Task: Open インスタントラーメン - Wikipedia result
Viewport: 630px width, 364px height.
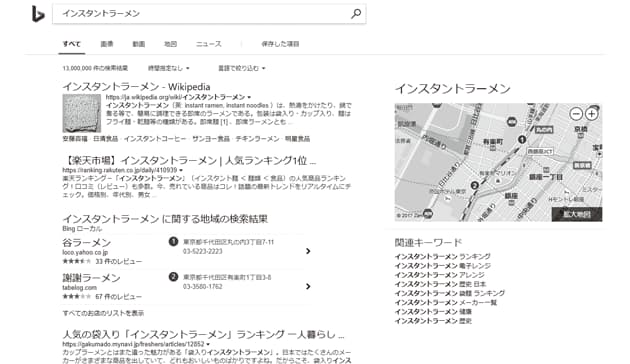Action: pos(136,87)
